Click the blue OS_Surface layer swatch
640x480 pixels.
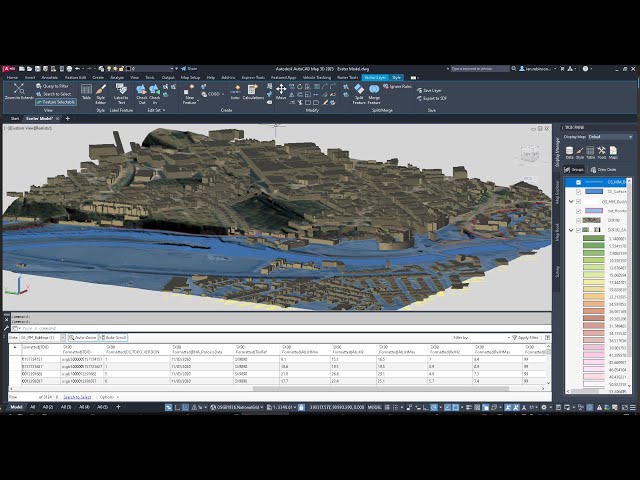click(594, 191)
